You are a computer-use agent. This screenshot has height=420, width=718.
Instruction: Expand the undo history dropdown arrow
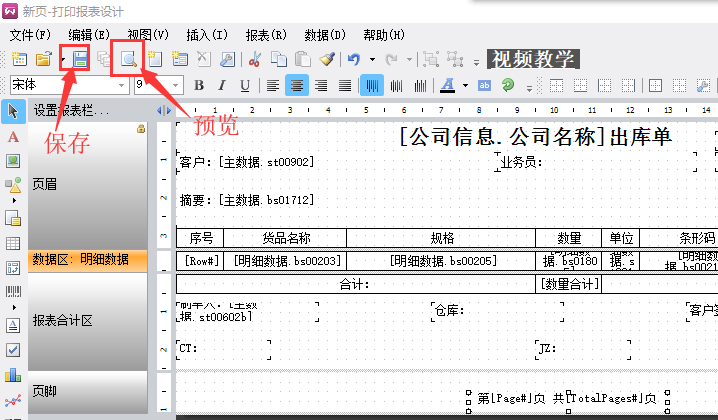click(371, 60)
